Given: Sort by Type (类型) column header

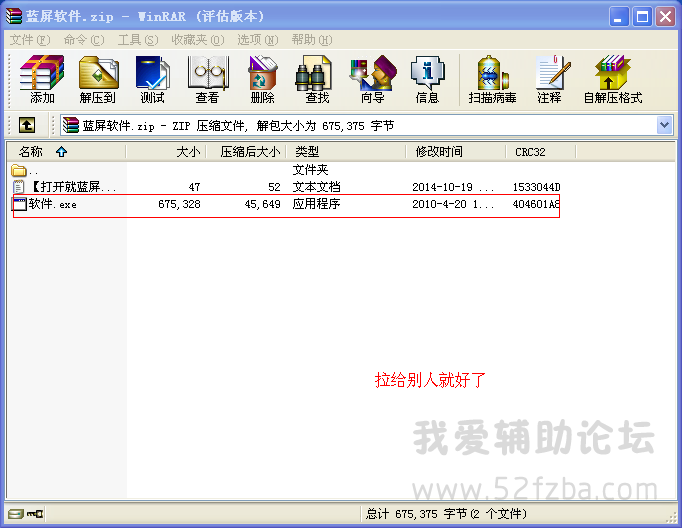Looking at the screenshot, I should pos(346,152).
